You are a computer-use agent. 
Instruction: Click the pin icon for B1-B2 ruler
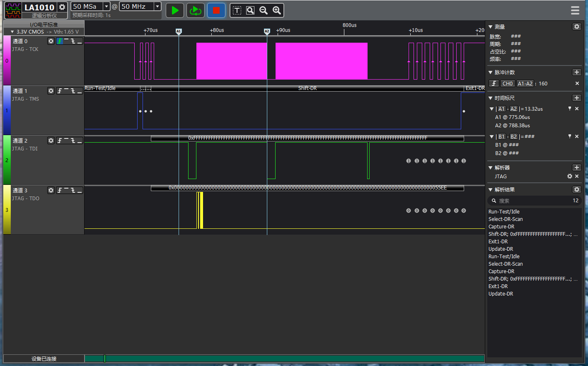click(x=570, y=136)
